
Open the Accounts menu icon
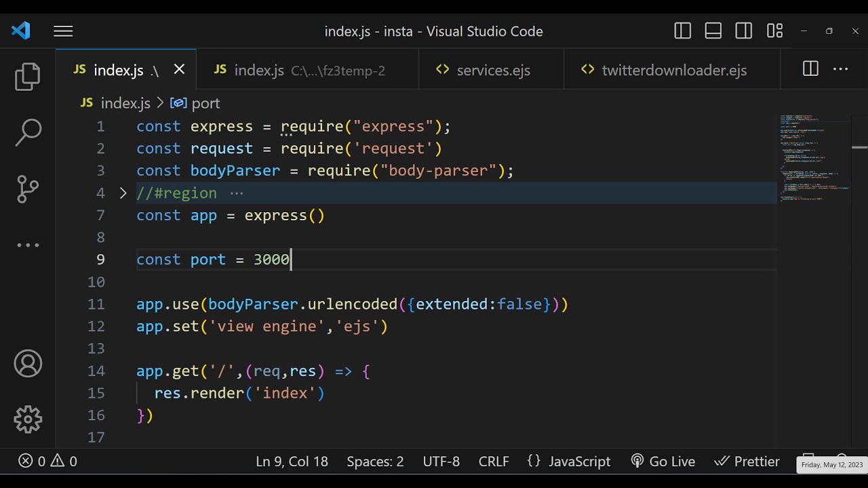[x=28, y=364]
